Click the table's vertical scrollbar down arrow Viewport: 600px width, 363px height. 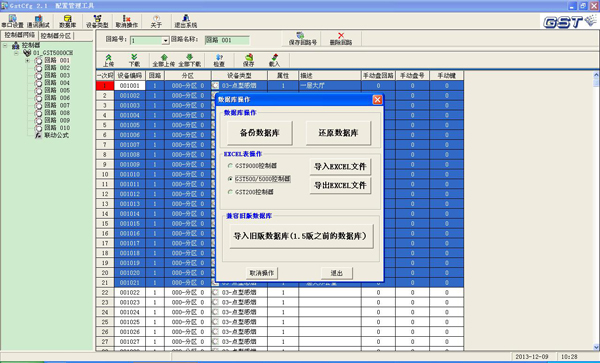596,347
